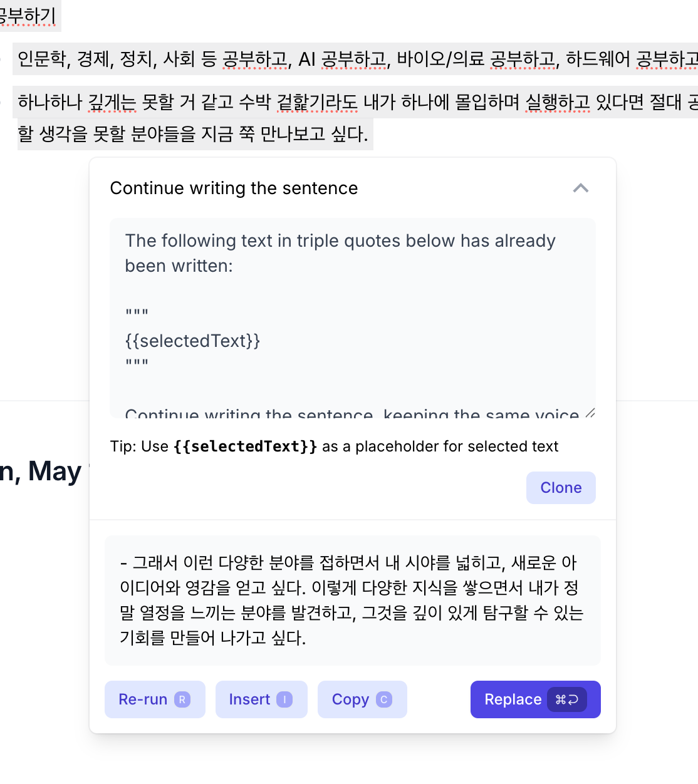Click the resize handle of the prompt textarea
The width and height of the screenshot is (698, 784).
tap(590, 413)
